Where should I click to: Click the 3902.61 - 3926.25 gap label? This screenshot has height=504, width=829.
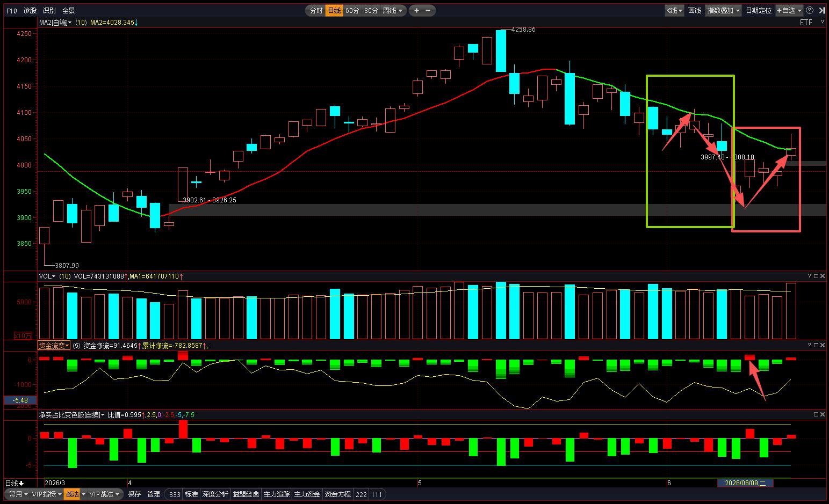(x=210, y=200)
